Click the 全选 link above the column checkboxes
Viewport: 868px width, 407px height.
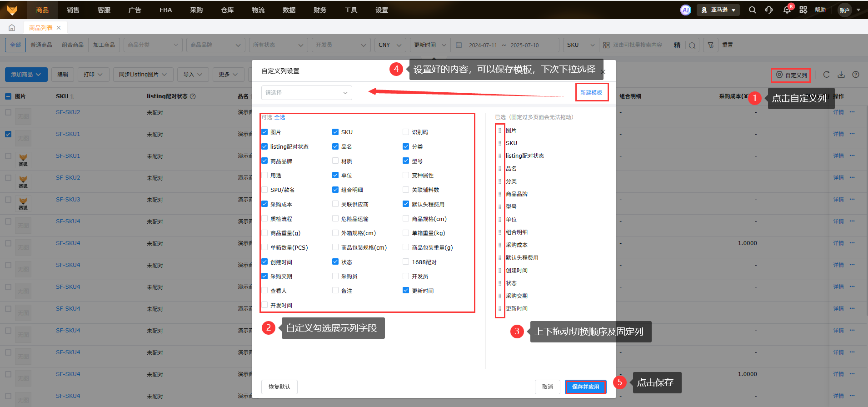[x=279, y=117]
